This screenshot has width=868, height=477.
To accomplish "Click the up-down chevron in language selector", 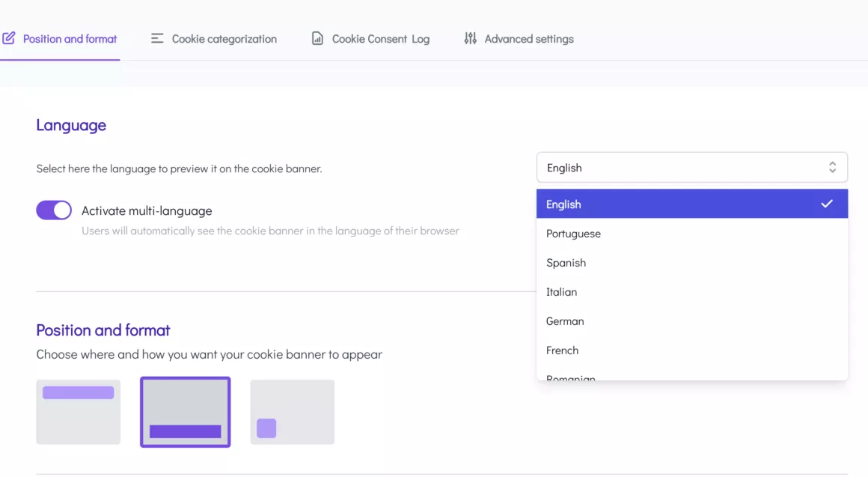I will pos(832,168).
